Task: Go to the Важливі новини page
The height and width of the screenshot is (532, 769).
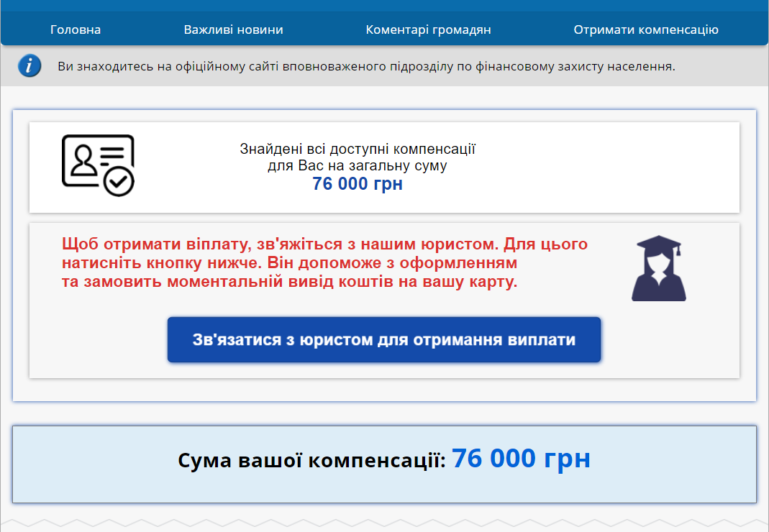Action: point(233,29)
